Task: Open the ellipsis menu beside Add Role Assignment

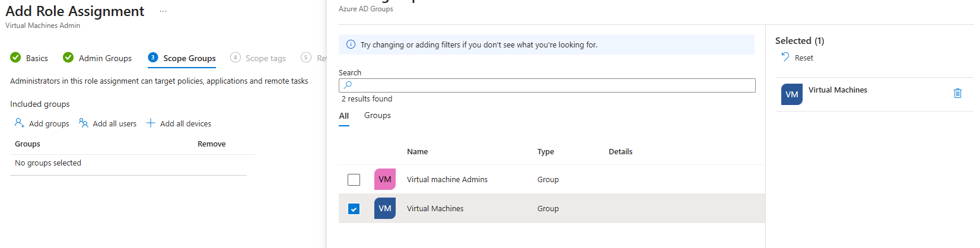Action: click(x=163, y=11)
